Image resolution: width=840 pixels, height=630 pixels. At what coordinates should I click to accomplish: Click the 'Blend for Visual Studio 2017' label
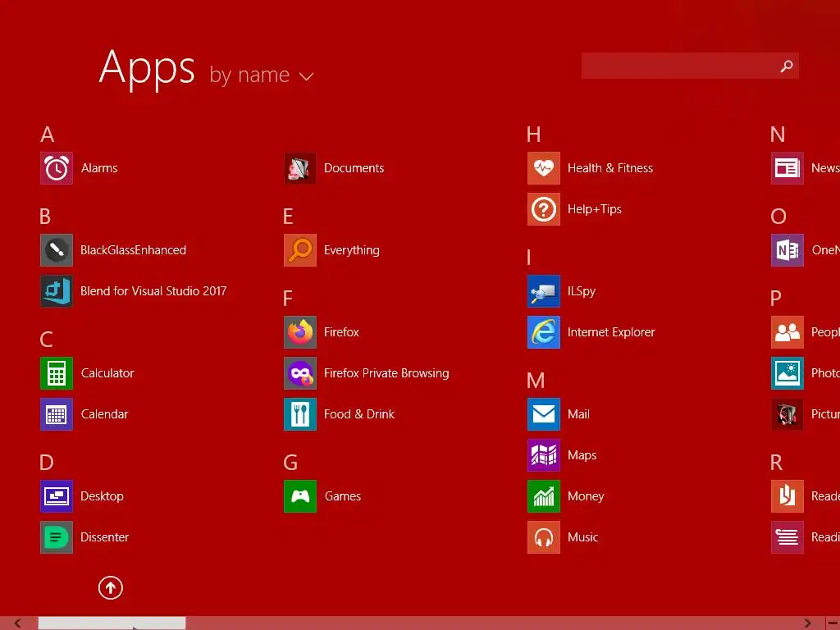tap(153, 291)
